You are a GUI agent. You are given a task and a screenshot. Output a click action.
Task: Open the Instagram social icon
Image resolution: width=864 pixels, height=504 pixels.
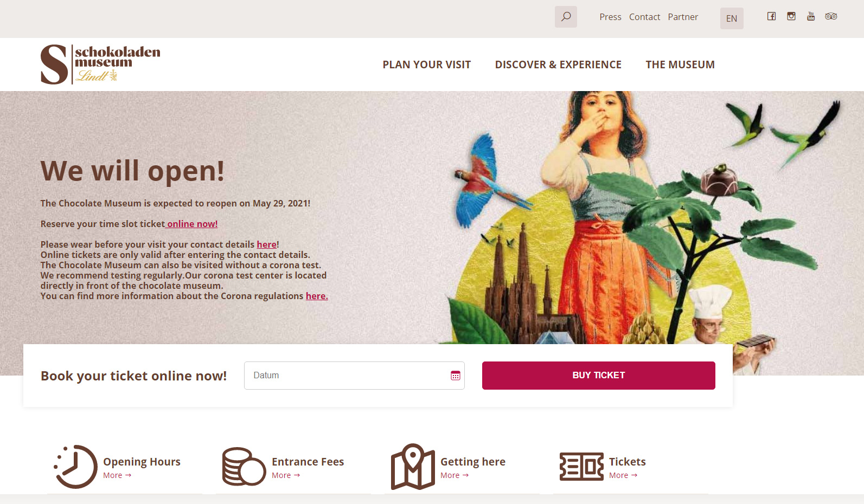791,16
